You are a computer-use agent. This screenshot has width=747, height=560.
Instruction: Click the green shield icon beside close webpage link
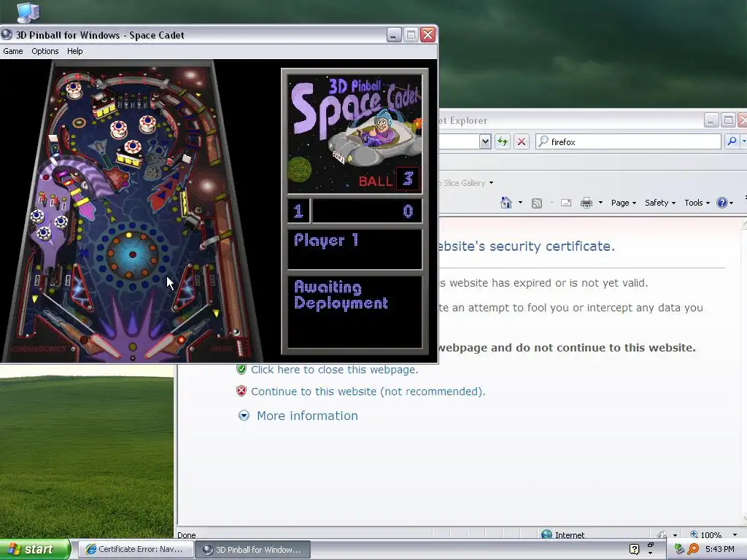(x=241, y=369)
